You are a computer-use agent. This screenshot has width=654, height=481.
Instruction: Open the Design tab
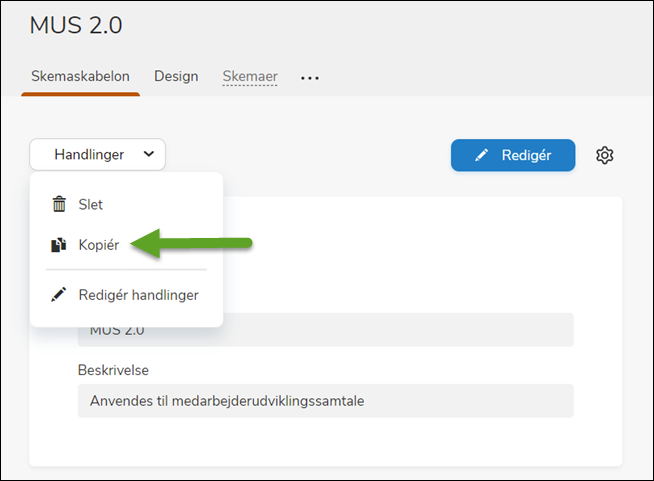pos(176,77)
